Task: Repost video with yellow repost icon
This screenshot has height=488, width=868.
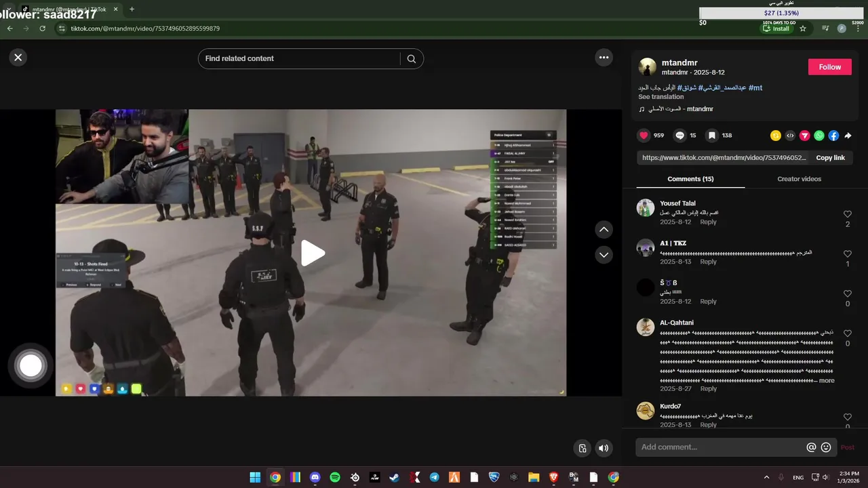Action: pos(776,136)
